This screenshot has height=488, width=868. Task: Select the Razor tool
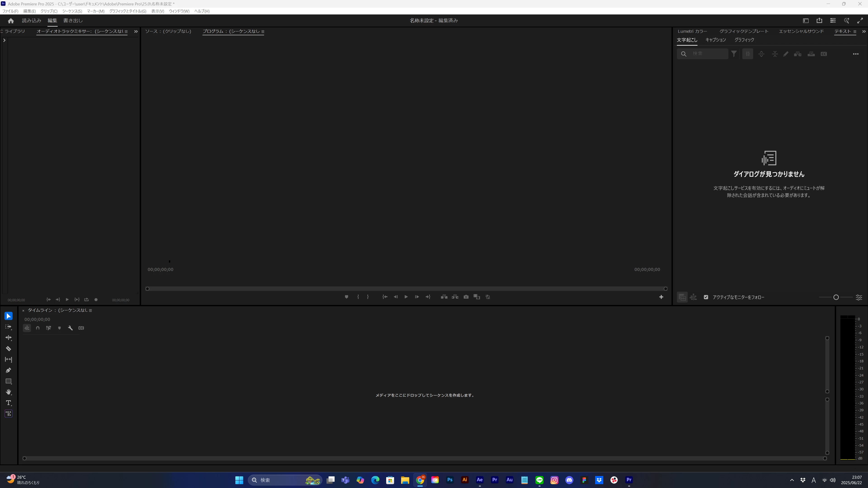coord(8,349)
